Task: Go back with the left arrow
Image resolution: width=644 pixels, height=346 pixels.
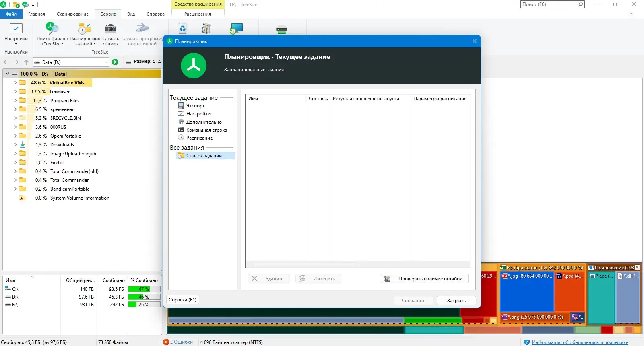Action: click(6, 62)
